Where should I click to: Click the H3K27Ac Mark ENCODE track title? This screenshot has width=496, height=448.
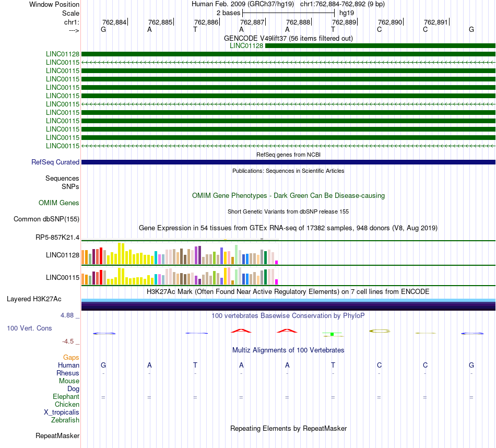point(288,292)
